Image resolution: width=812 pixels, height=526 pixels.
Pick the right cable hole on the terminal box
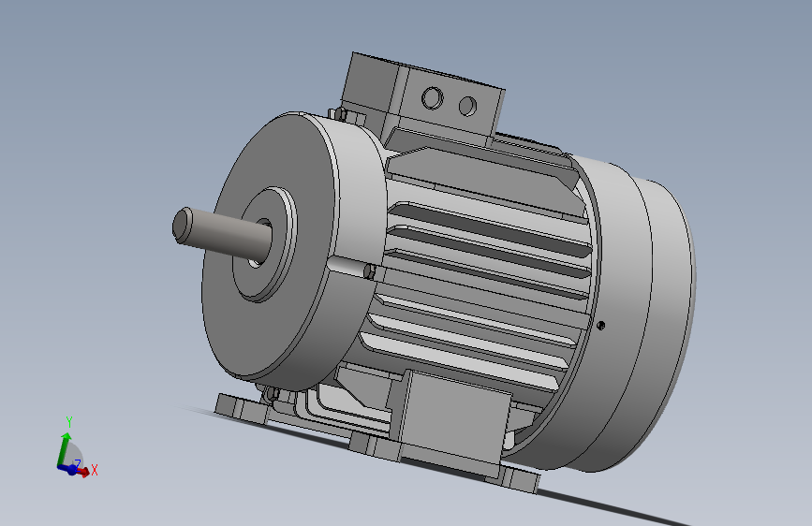pyautogui.click(x=468, y=106)
